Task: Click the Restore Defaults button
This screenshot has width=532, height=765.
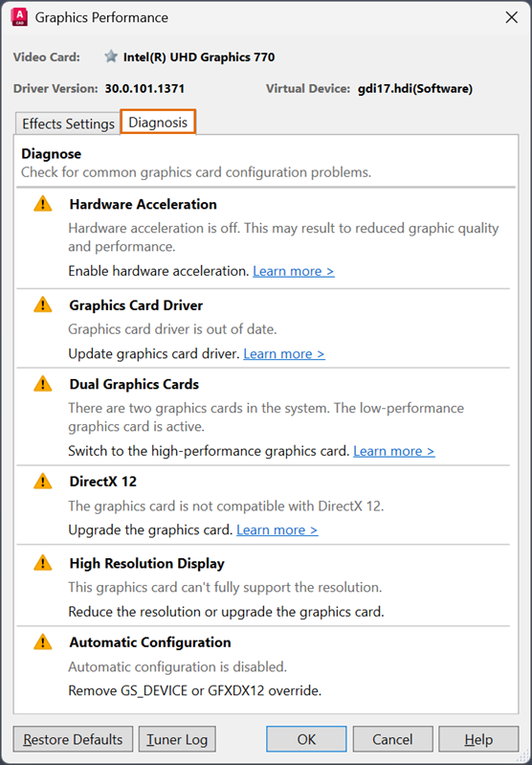Action: (x=73, y=739)
